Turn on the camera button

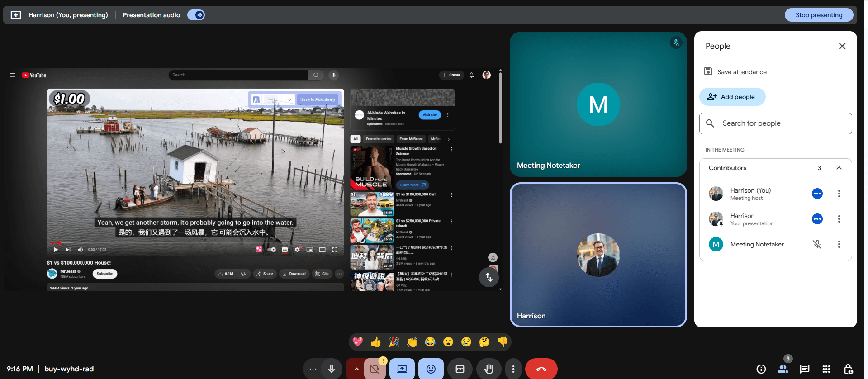tap(375, 369)
